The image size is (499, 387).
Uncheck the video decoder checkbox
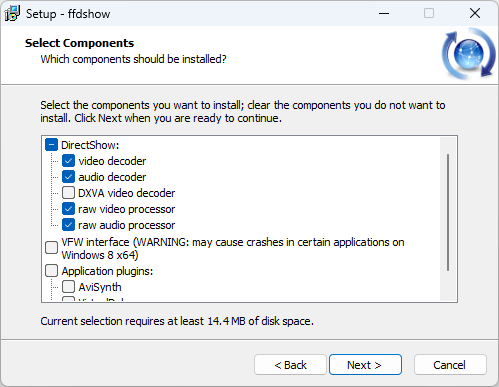68,161
